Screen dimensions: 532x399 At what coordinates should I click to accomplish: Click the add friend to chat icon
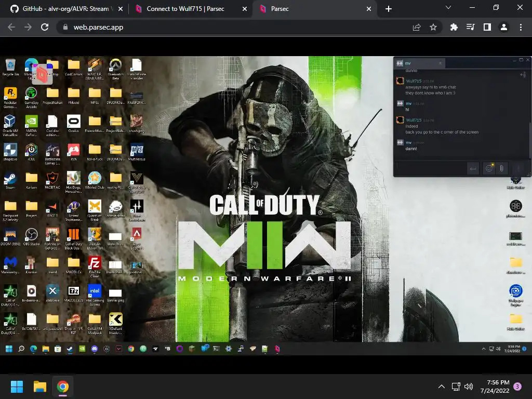(523, 75)
